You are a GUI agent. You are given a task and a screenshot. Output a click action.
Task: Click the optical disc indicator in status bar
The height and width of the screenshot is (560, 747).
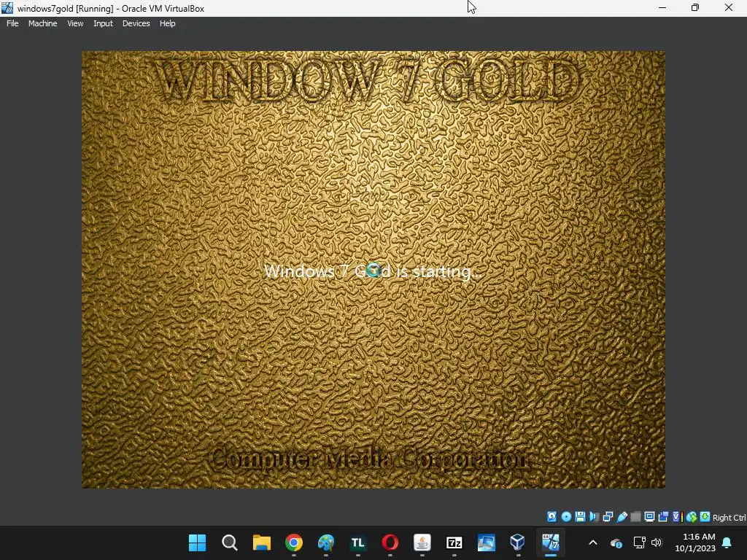coord(566,517)
